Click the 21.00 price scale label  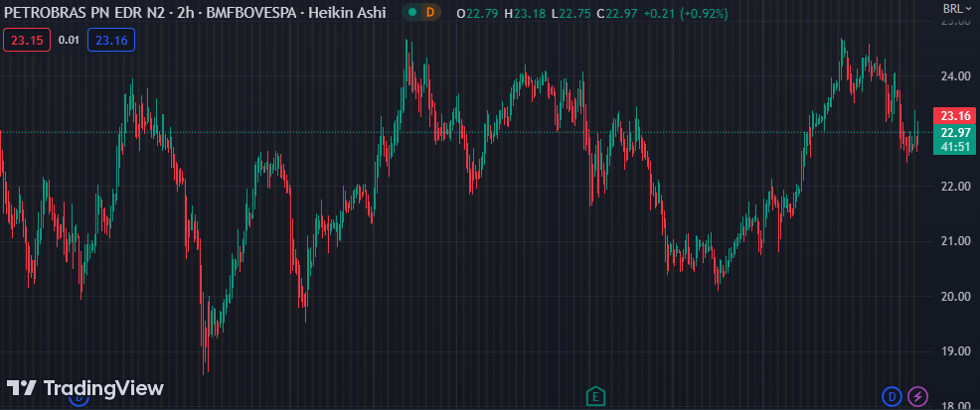(x=955, y=241)
